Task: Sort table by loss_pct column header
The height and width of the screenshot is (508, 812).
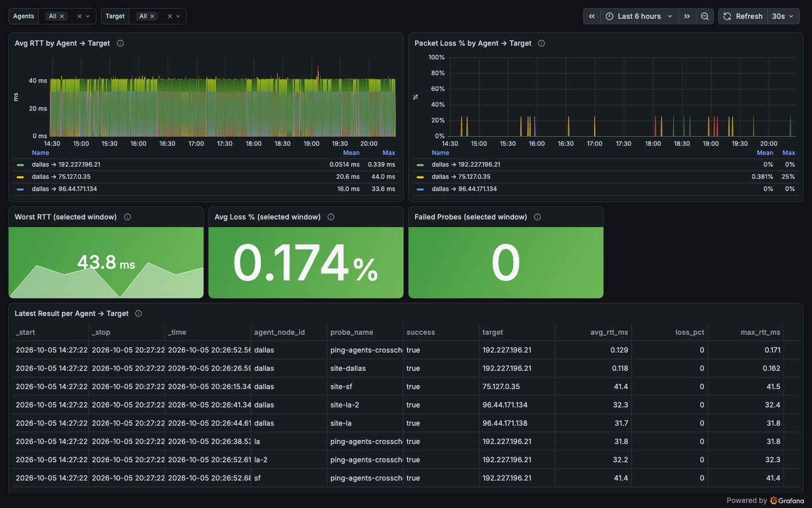Action: tap(690, 332)
